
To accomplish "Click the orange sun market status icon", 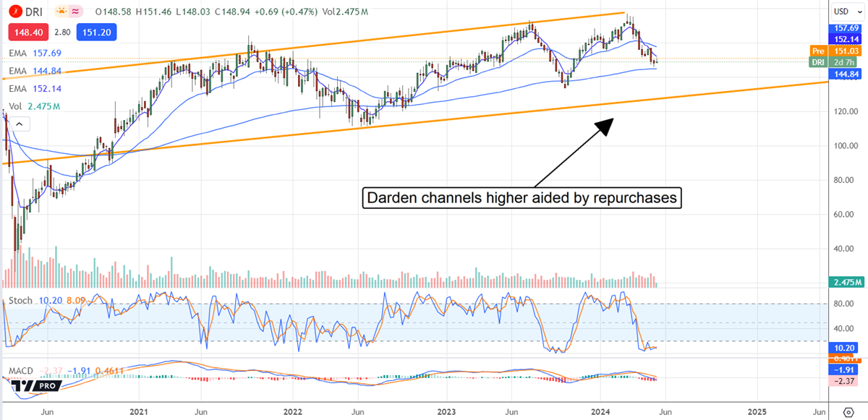I will (x=62, y=13).
